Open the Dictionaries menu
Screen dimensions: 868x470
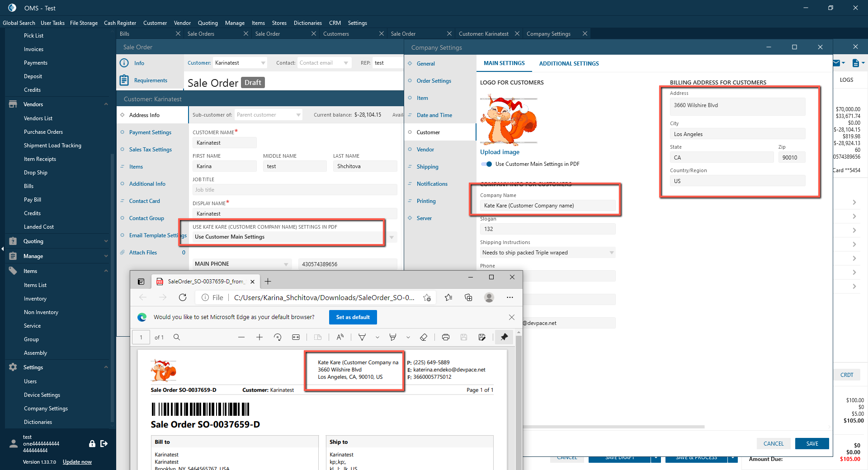coord(308,23)
